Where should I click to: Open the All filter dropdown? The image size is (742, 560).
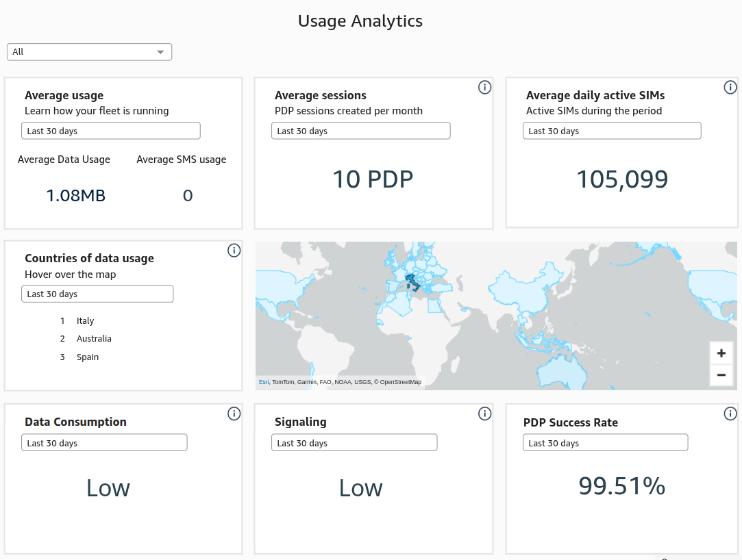click(x=90, y=52)
